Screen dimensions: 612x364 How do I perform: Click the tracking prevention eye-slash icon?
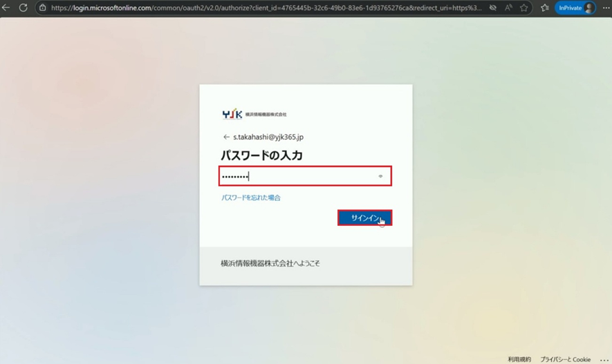(492, 8)
